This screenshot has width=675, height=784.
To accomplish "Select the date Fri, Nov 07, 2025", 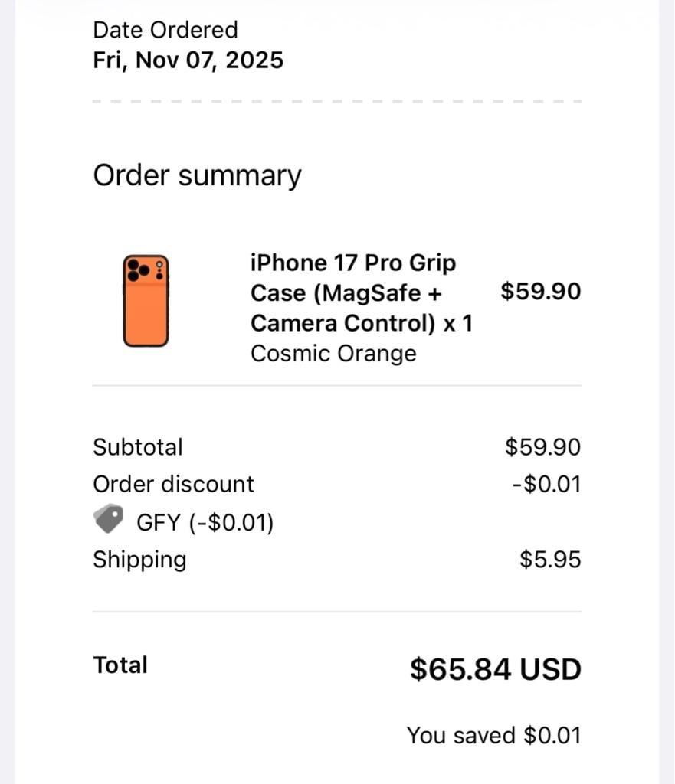I will click(188, 60).
